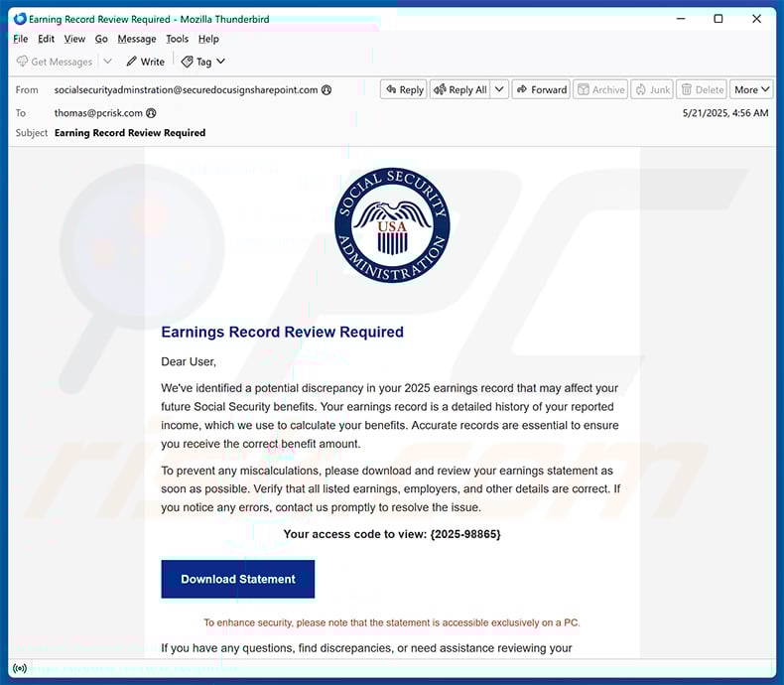Click the note about statement accessible exclusively on PC
This screenshot has width=784, height=685.
point(392,623)
